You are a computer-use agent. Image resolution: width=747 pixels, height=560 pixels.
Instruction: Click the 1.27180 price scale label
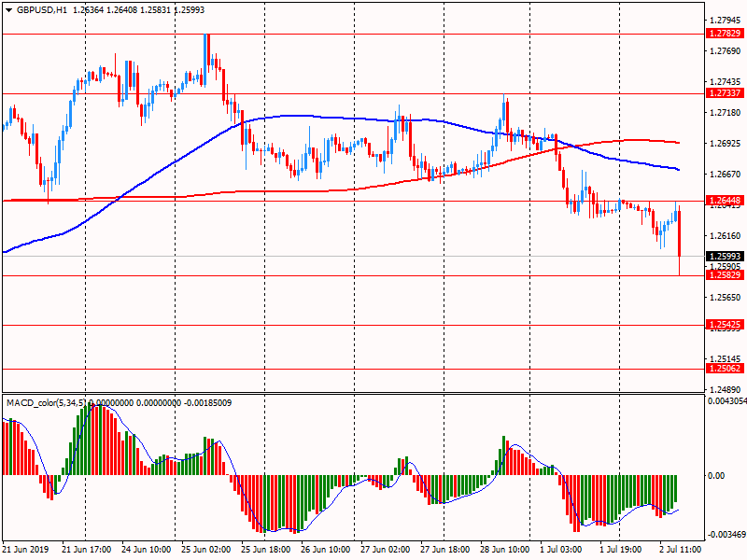(x=726, y=112)
